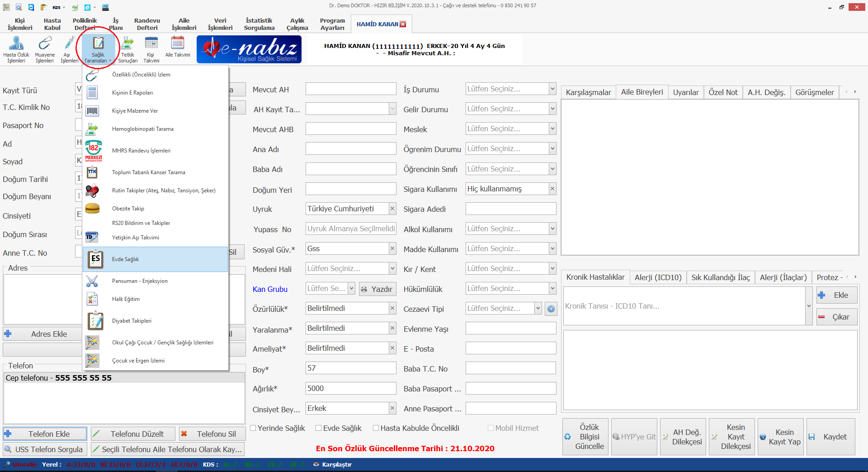Enable the Yerinde Sağlık checkbox
Viewport: 868px width, 472px height.
pyautogui.click(x=253, y=428)
